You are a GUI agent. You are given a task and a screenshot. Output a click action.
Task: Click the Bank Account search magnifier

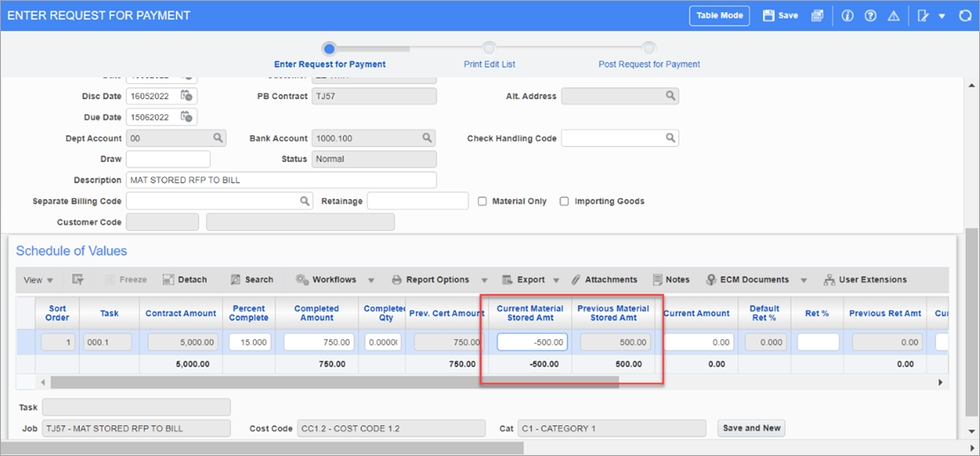427,138
